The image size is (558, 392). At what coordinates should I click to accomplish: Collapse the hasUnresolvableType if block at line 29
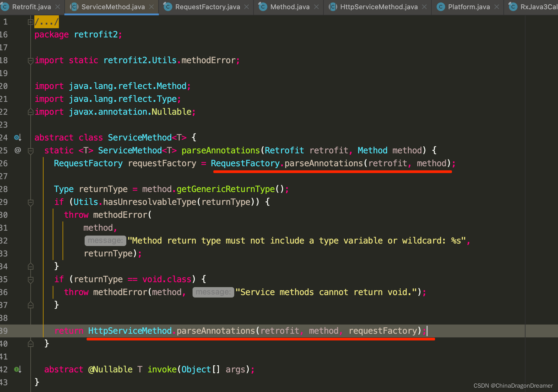[30, 202]
